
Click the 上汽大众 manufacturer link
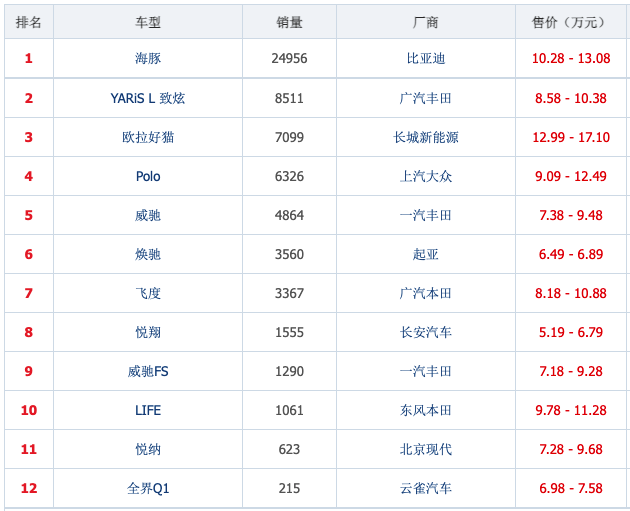[x=426, y=176]
